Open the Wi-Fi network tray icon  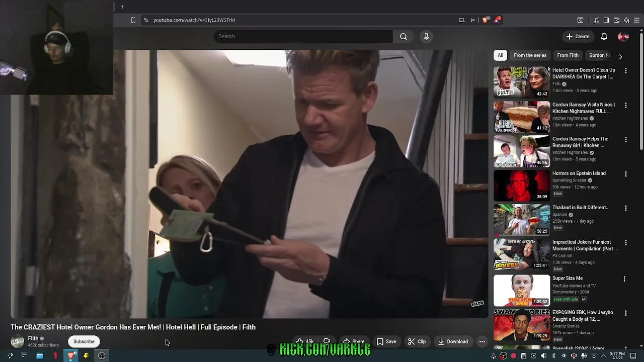594,356
